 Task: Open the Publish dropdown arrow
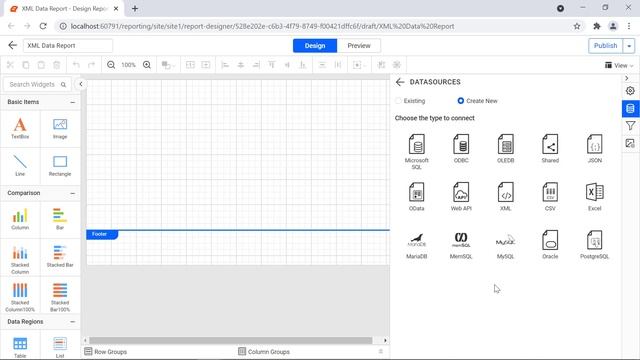(x=629, y=46)
